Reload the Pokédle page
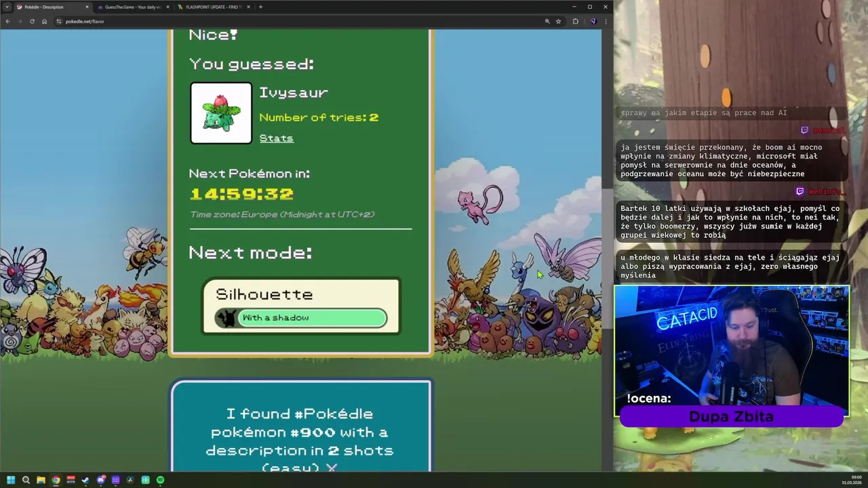Screen dimensions: 868x488 point(32,21)
